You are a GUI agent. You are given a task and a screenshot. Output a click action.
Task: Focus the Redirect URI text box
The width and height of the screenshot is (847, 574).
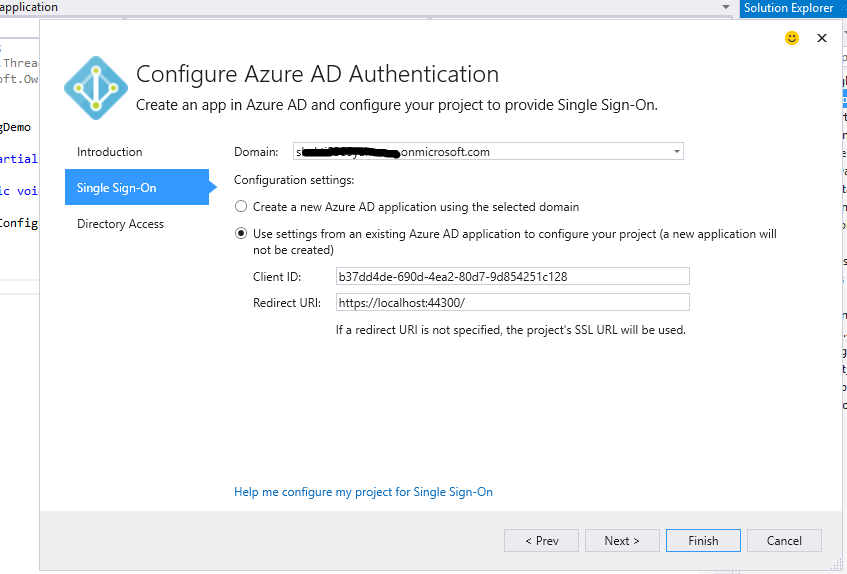click(x=512, y=302)
